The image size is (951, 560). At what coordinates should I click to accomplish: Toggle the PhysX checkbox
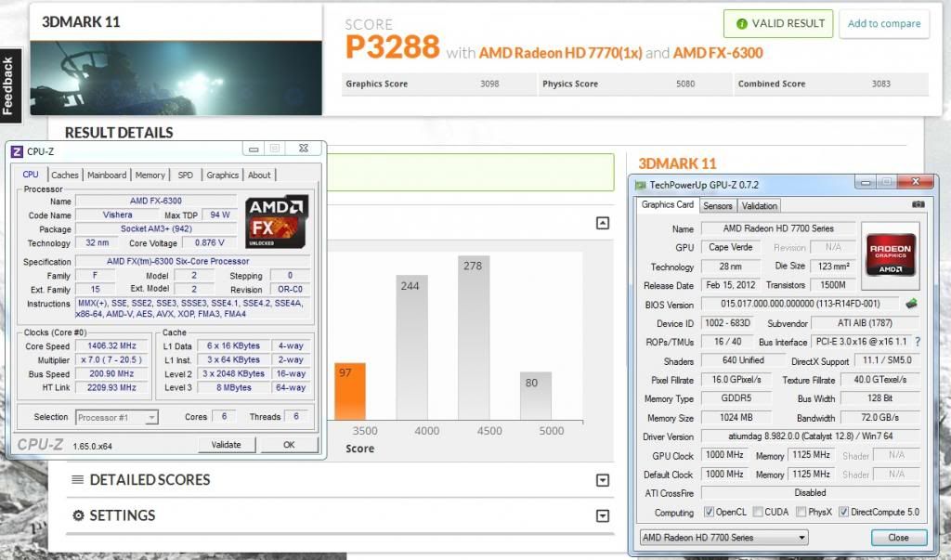pos(799,512)
